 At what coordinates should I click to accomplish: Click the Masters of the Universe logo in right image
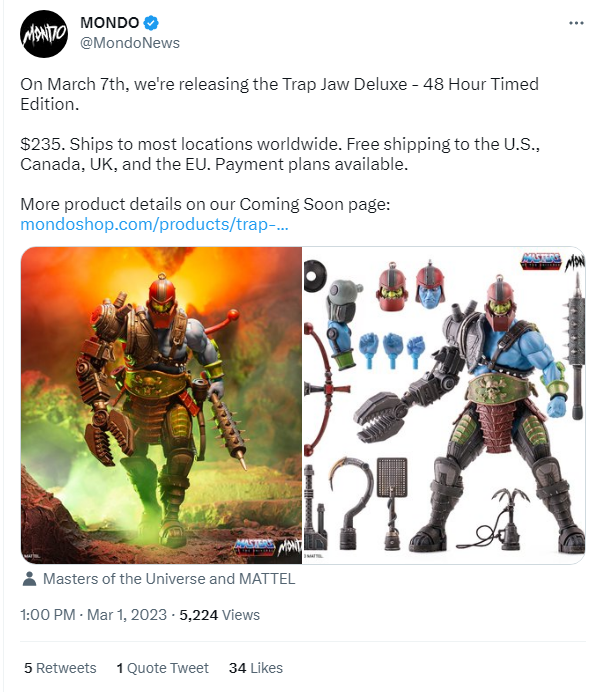tap(541, 260)
